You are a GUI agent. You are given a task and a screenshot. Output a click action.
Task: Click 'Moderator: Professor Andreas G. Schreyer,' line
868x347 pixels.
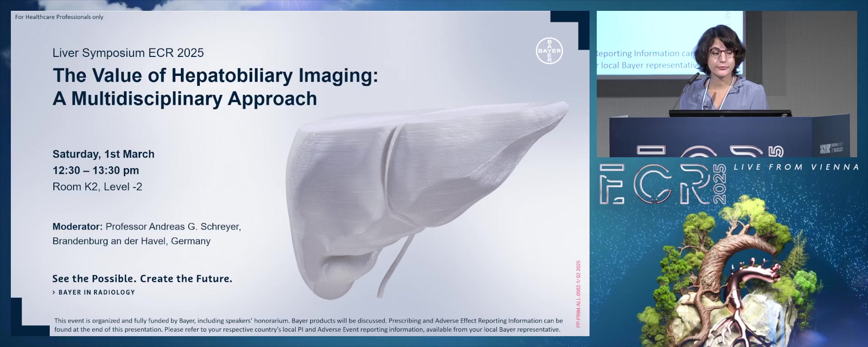coord(147,226)
